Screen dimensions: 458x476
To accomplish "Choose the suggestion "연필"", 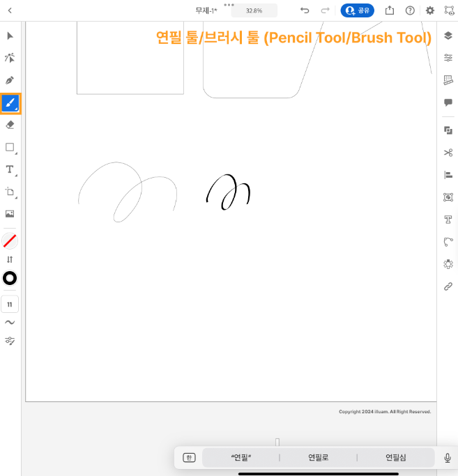I will click(x=241, y=457).
